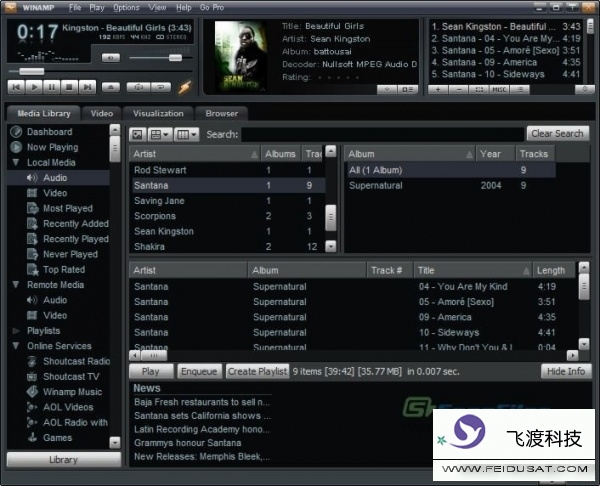Image resolution: width=600 pixels, height=486 pixels.
Task: Skip to next track button
Action: click(x=87, y=87)
